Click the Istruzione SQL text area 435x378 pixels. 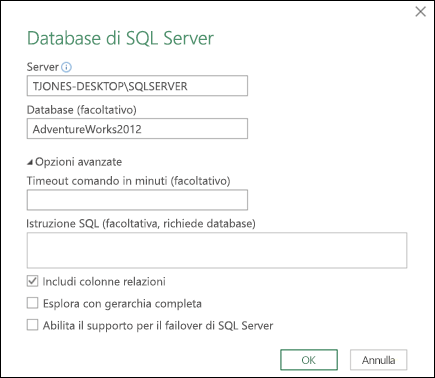tap(217, 250)
